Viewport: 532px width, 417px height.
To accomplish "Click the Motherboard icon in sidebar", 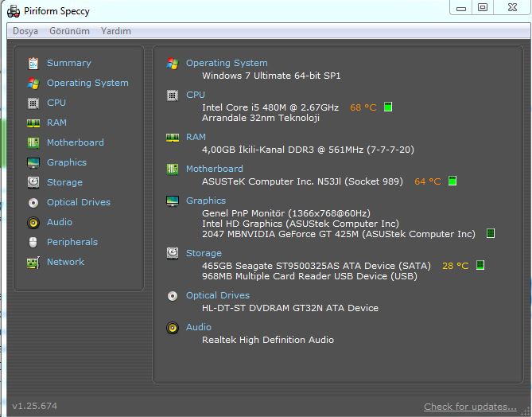I will click(x=33, y=142).
